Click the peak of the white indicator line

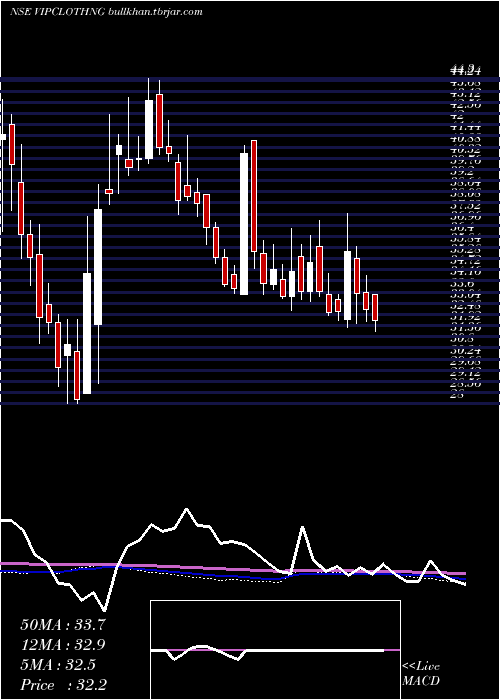pos(187,508)
